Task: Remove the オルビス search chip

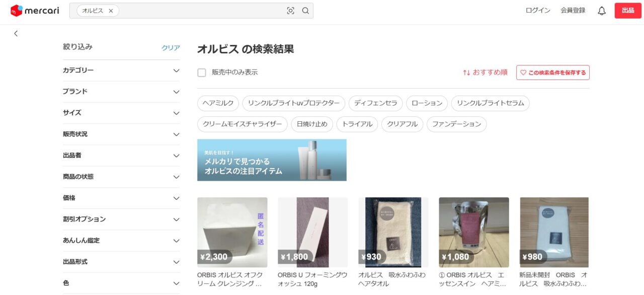Action: coord(111,11)
